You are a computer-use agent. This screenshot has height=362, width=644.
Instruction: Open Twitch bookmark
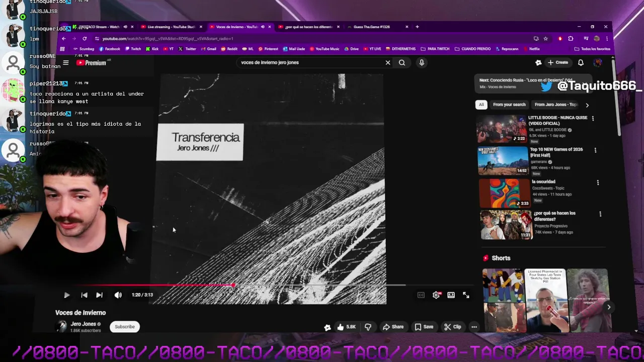pos(133,49)
